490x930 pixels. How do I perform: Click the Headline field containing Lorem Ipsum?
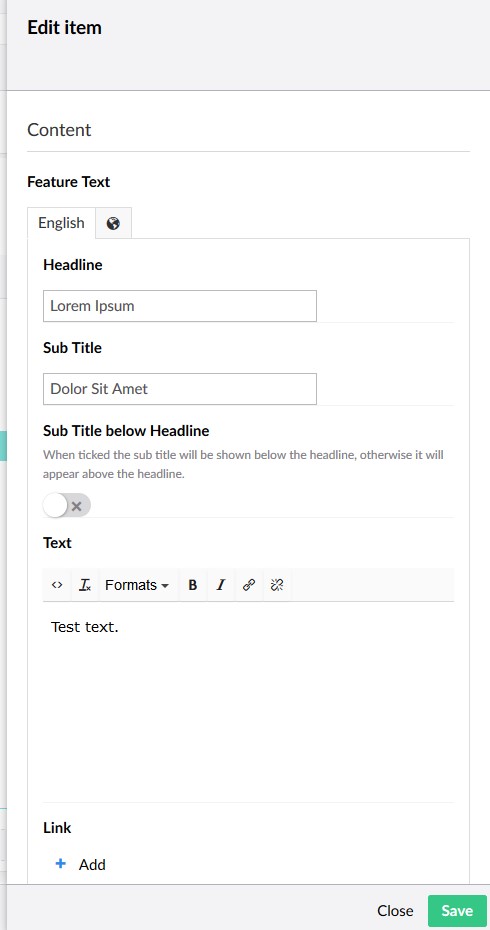(x=180, y=306)
